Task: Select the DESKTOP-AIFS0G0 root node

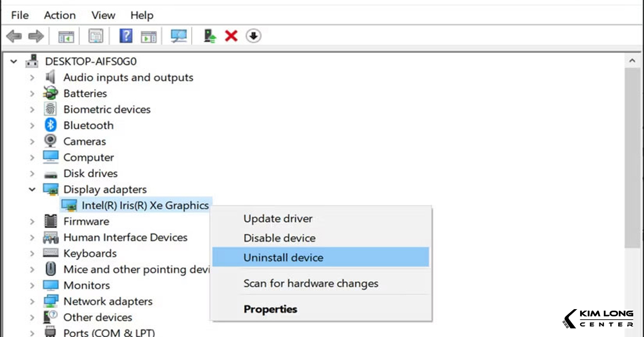Action: pyautogui.click(x=90, y=61)
